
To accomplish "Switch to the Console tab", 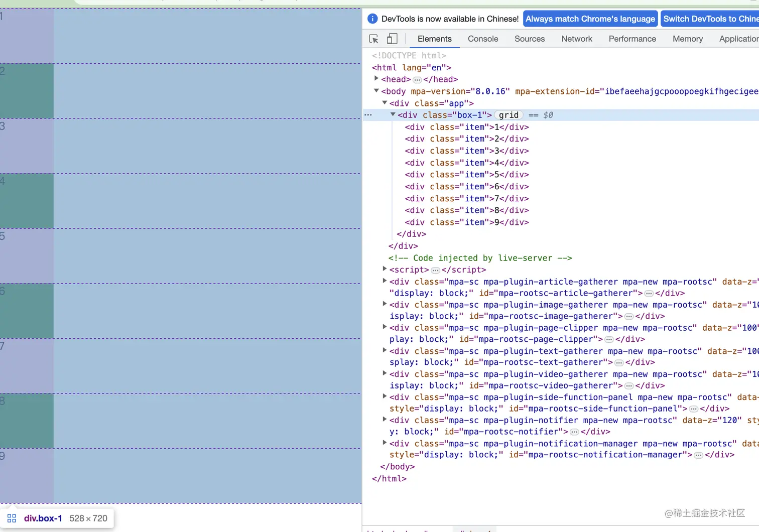I will tap(483, 39).
